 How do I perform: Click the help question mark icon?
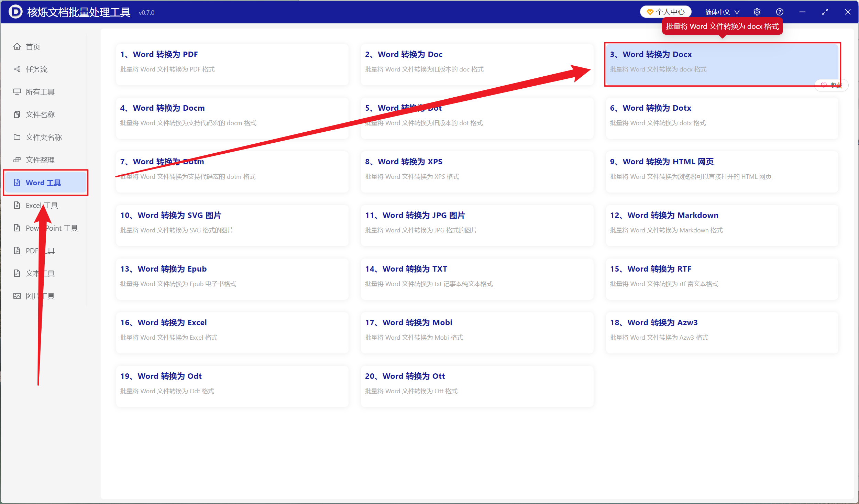point(780,12)
